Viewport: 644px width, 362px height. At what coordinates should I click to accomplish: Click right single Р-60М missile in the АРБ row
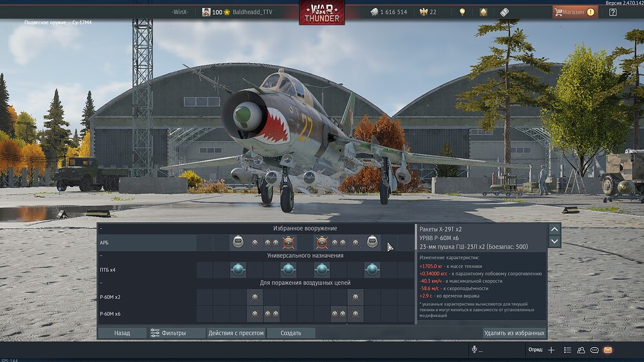click(x=355, y=242)
